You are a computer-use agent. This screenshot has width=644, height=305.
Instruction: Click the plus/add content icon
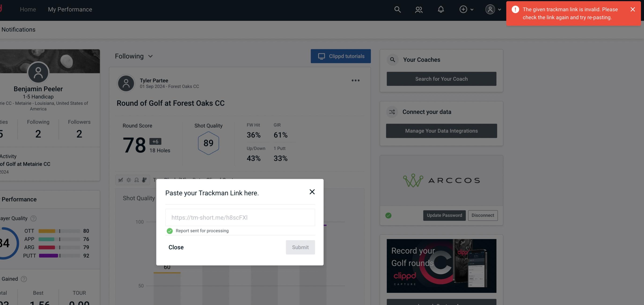(463, 9)
